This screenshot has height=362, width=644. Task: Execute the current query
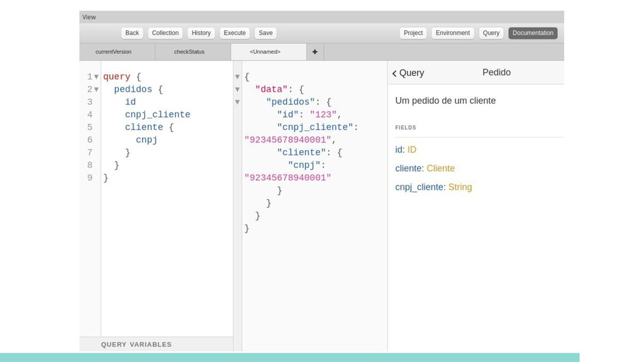coord(235,33)
